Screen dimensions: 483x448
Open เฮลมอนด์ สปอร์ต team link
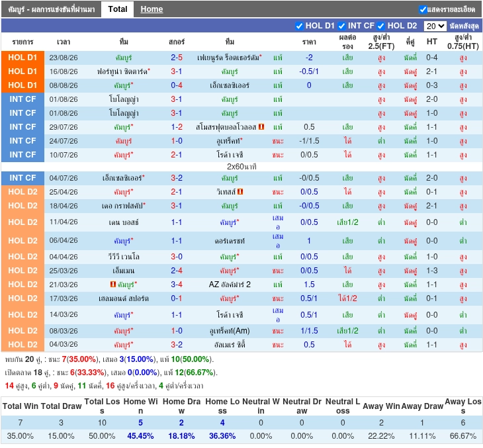pyautogui.click(x=124, y=298)
